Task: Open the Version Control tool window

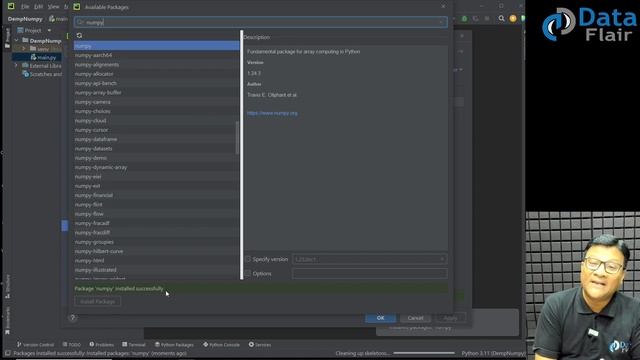Action: 36,345
